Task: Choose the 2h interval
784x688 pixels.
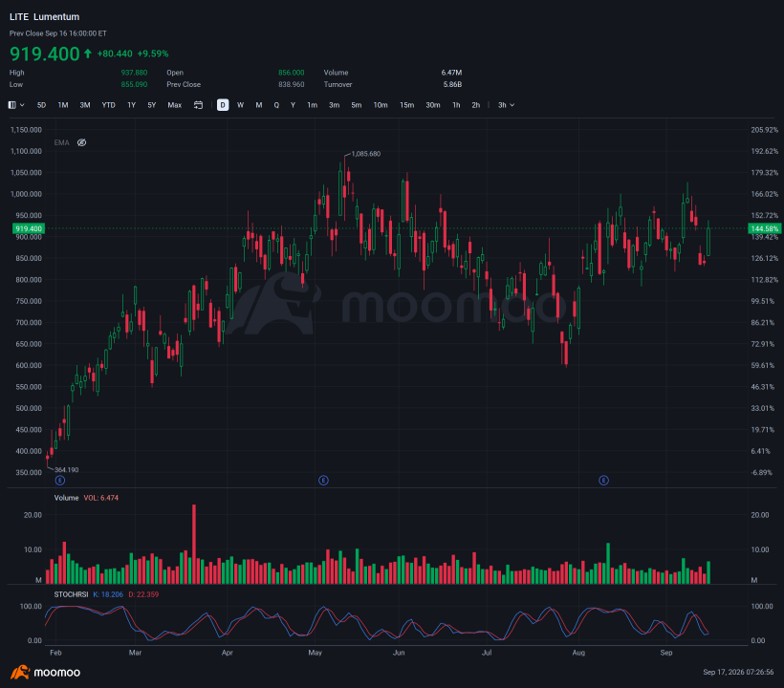Action: (x=476, y=105)
